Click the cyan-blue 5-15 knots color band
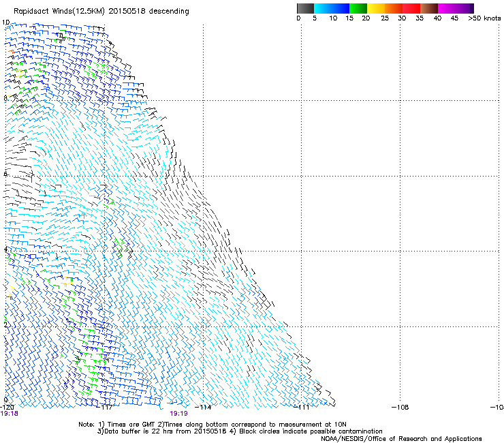This screenshot has height=443, width=504. (x=332, y=8)
